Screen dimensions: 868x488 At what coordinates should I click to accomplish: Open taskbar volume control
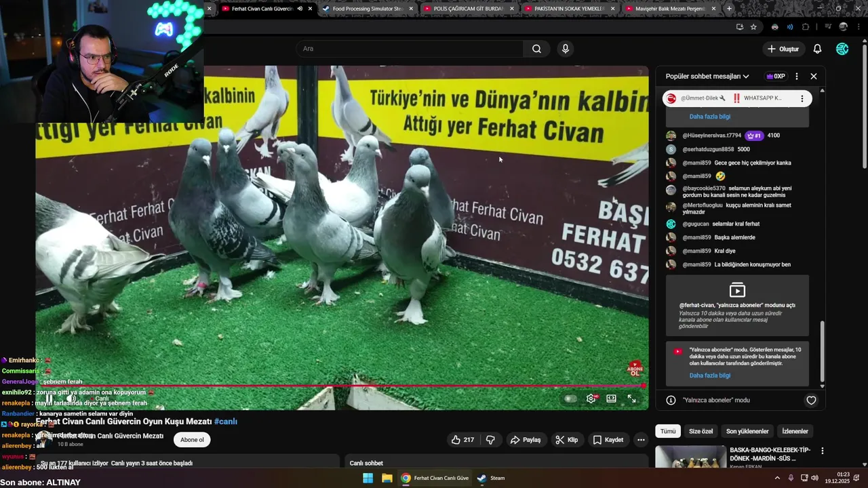tap(814, 478)
